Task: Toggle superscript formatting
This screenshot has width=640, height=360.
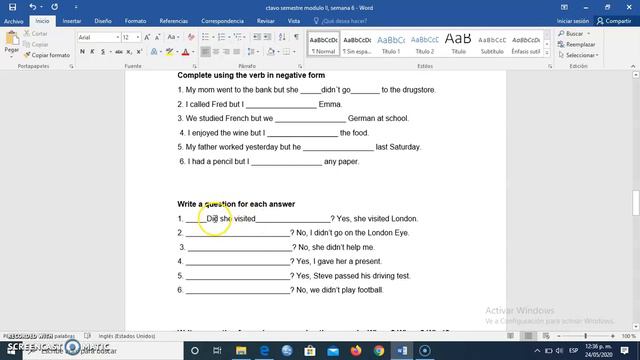Action: [x=139, y=51]
